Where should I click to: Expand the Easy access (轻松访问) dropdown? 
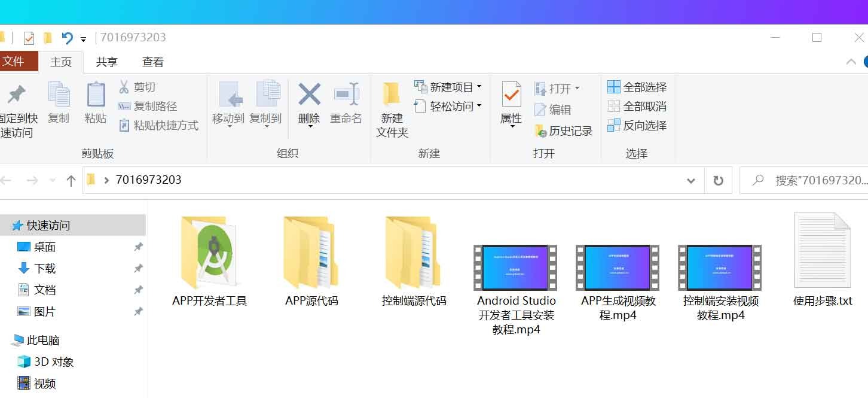click(448, 107)
